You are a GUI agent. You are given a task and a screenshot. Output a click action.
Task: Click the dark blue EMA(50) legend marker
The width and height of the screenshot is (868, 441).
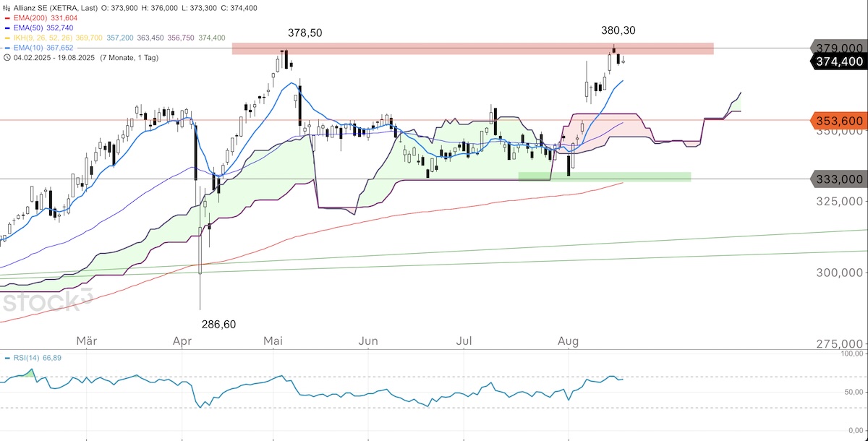tap(7, 27)
